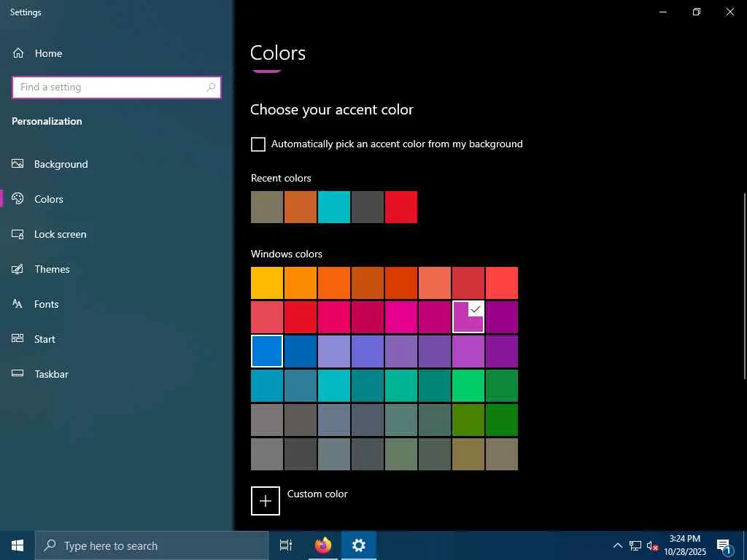The width and height of the screenshot is (747, 560).
Task: Pick the recent tan-gray color swatch
Action: [x=267, y=207]
